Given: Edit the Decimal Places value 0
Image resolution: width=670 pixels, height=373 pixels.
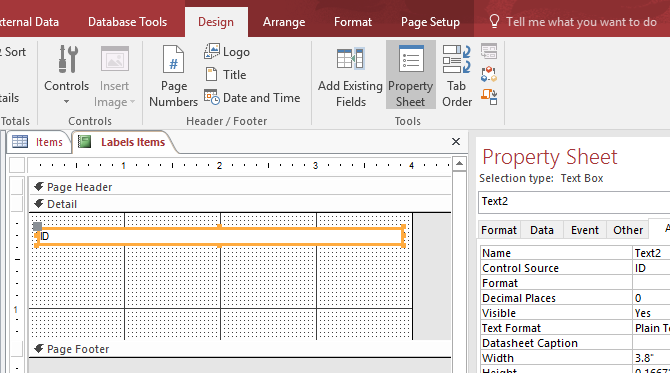Looking at the screenshot, I should click(x=651, y=298).
